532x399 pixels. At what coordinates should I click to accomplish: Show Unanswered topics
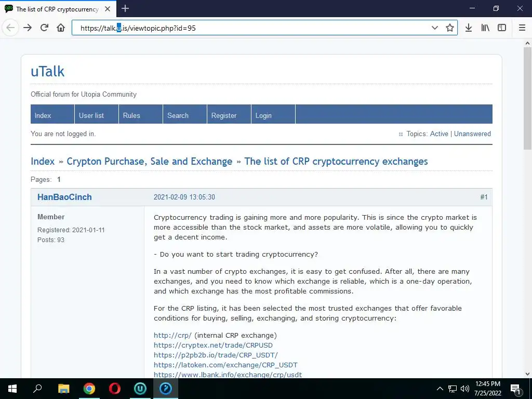(472, 134)
